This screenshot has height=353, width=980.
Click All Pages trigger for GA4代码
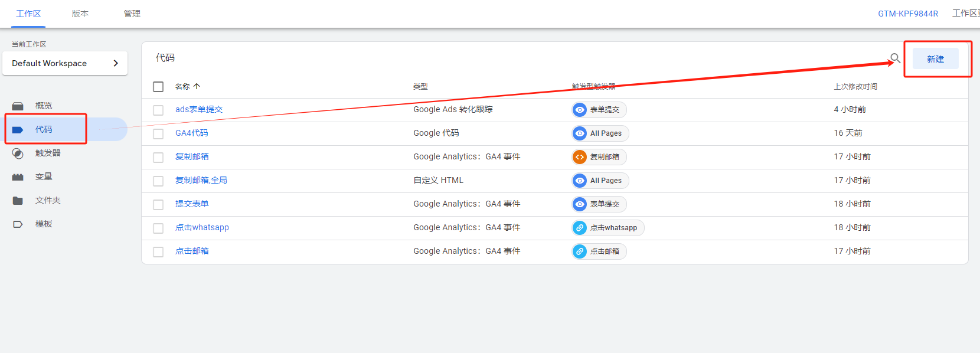click(x=600, y=133)
